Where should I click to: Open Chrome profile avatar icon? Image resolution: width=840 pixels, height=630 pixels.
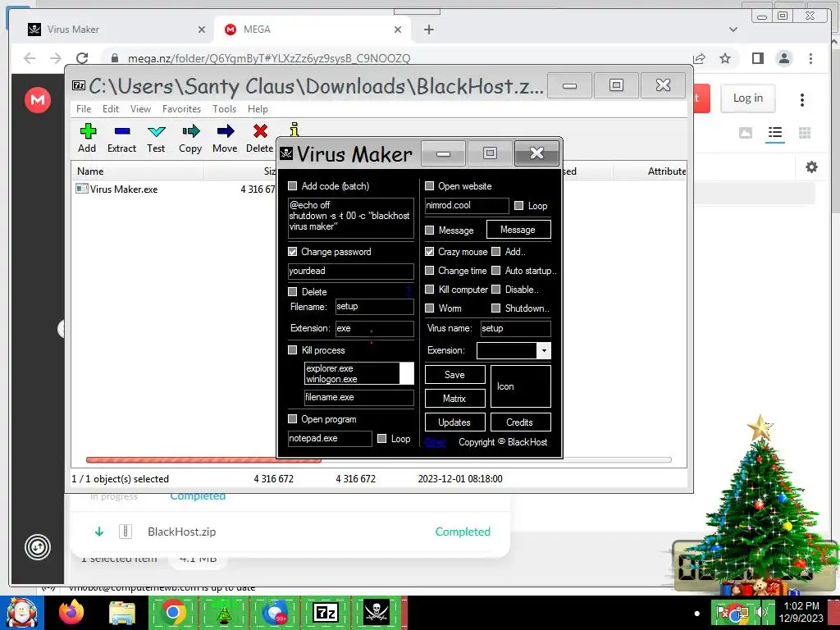tap(784, 58)
